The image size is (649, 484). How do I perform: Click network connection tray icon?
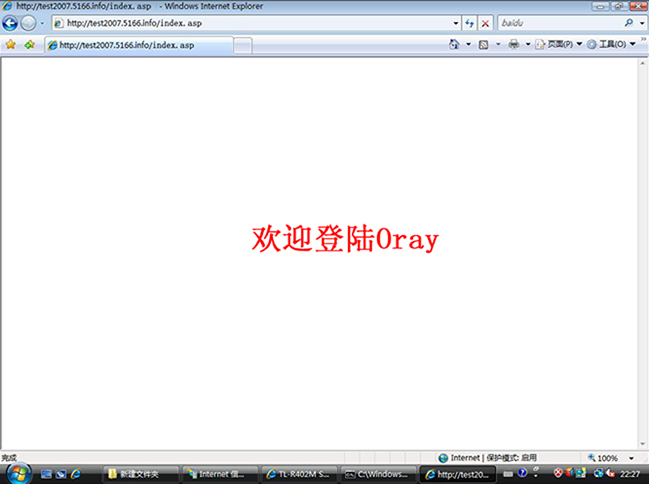click(x=598, y=472)
